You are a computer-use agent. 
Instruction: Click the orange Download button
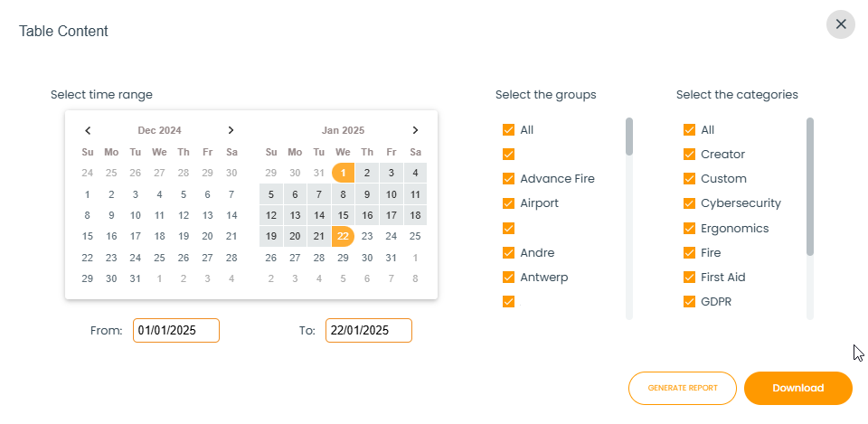coord(797,388)
